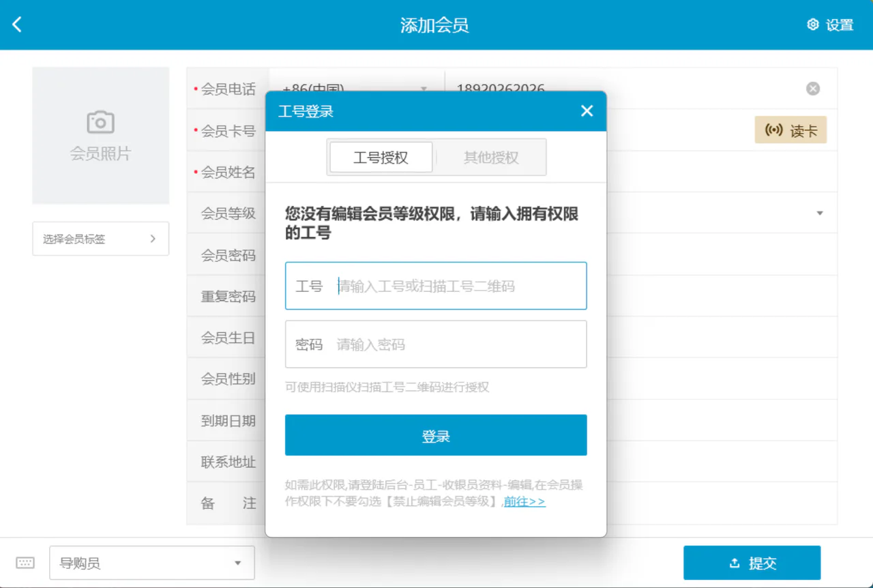Close the 工号登录 dialog
This screenshot has height=588, width=873.
(587, 111)
